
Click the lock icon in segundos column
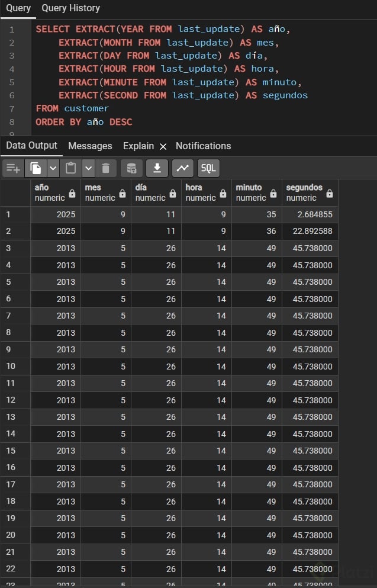click(x=330, y=194)
